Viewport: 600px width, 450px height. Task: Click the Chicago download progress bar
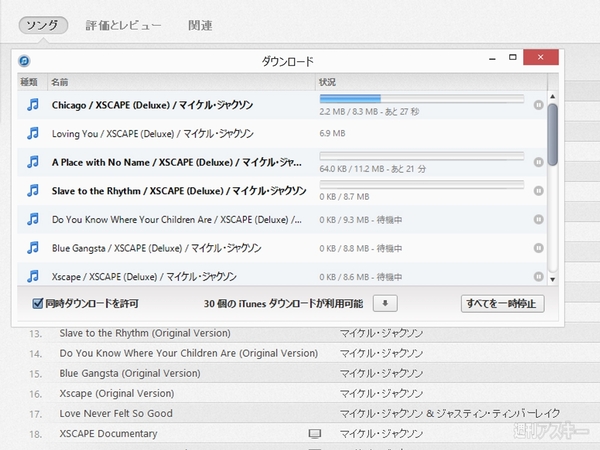coord(422,99)
